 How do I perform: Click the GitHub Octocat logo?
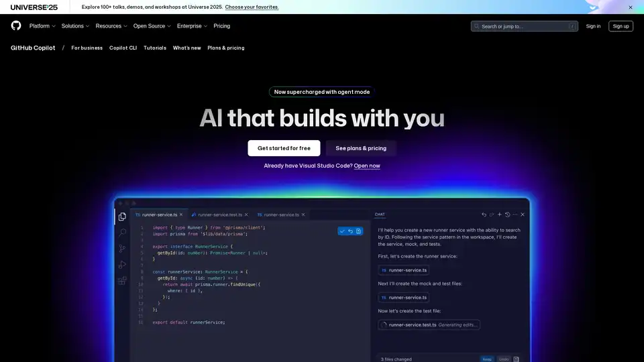coord(16,25)
